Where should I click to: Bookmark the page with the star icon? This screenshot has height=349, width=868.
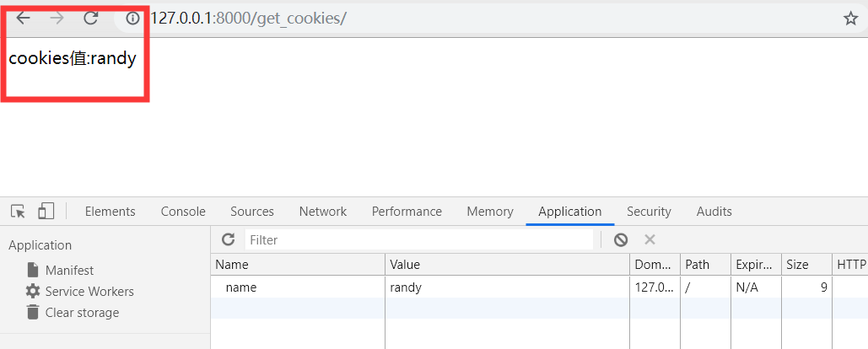click(850, 19)
